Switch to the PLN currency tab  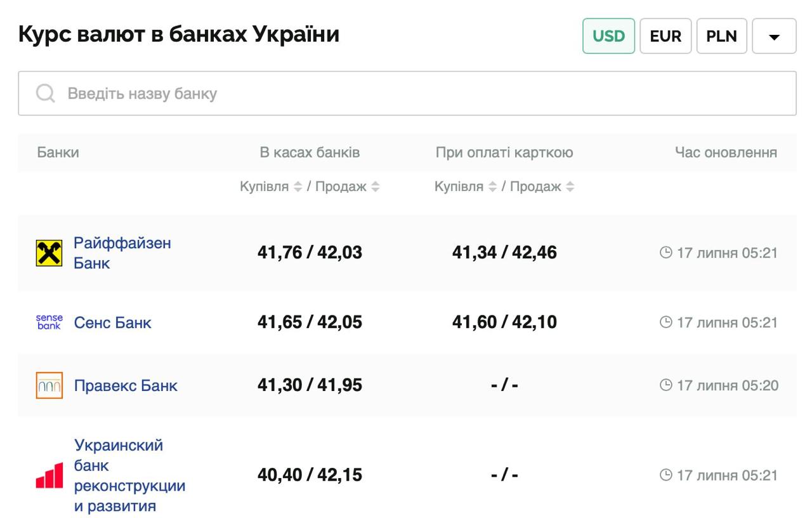pos(721,36)
